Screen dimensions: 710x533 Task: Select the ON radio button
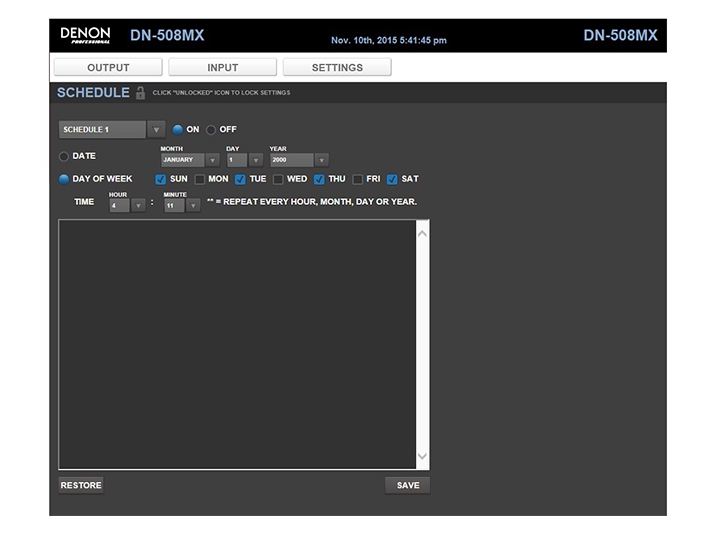[x=178, y=130]
